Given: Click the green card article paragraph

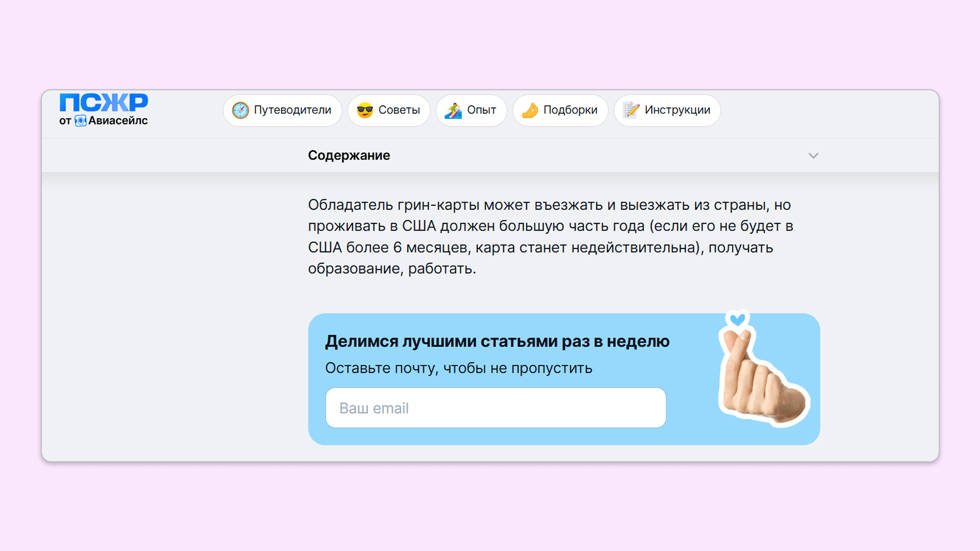Looking at the screenshot, I should 550,237.
